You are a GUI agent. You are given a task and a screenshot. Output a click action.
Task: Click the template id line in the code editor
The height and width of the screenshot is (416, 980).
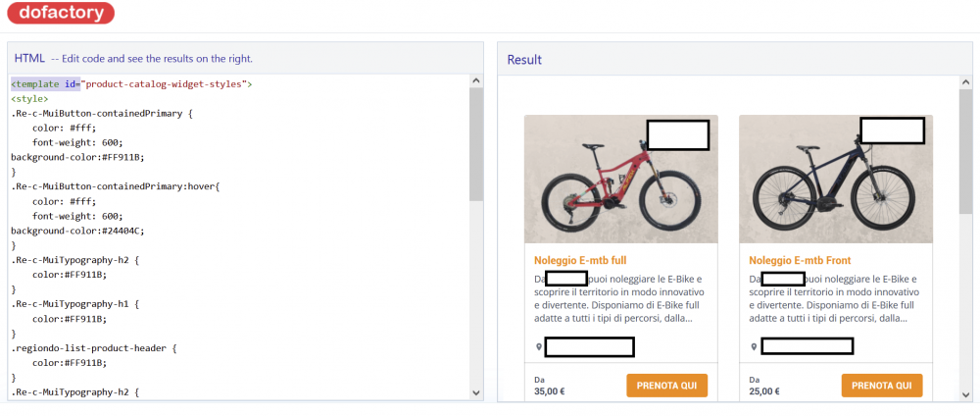[x=131, y=84]
